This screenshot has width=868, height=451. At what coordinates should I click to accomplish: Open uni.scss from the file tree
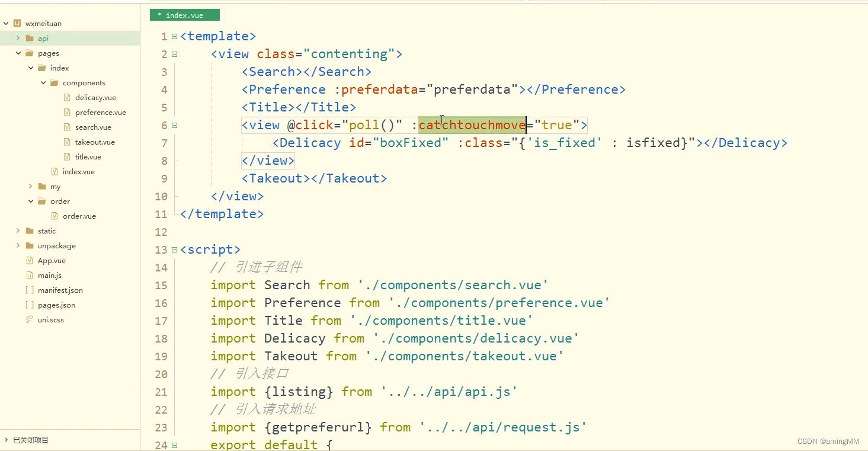point(51,320)
